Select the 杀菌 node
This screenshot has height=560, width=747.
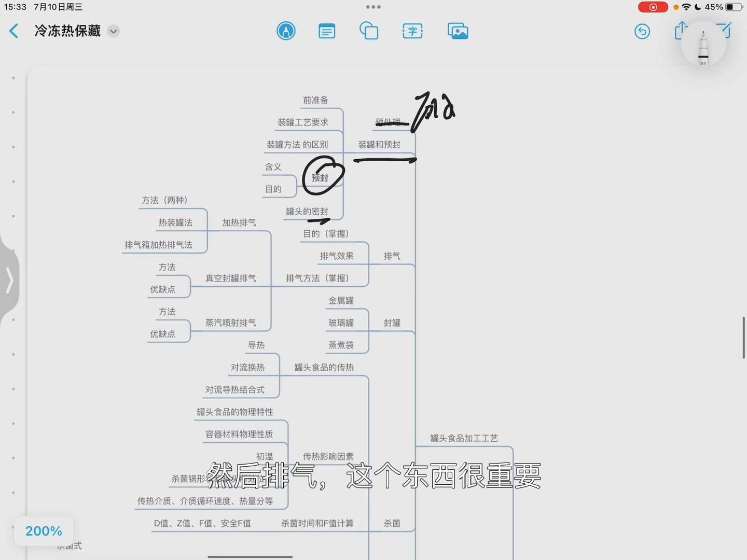click(392, 524)
